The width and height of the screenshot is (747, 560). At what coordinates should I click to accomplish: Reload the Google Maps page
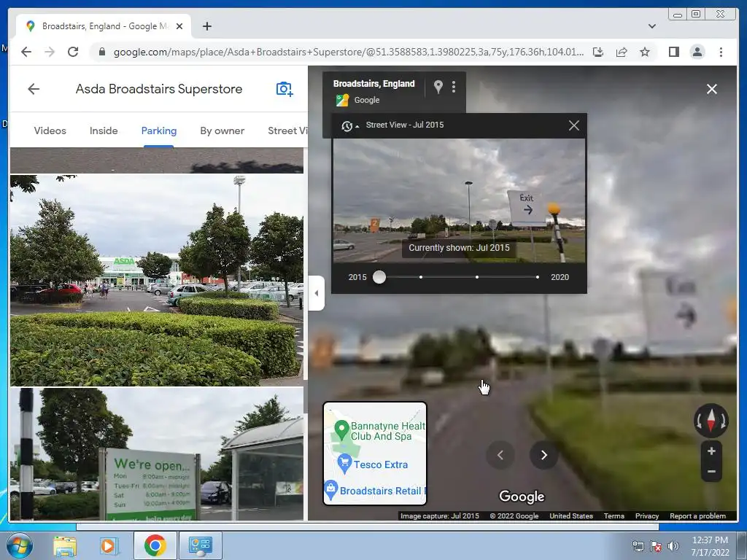[73, 52]
